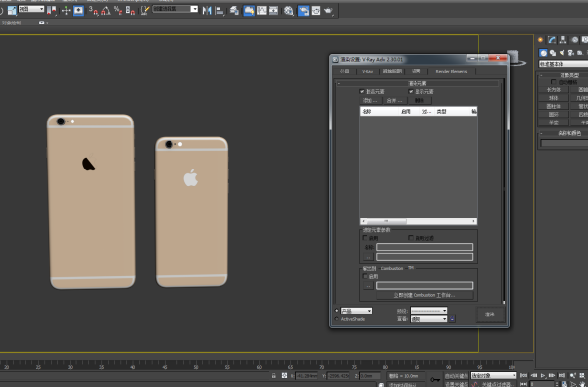Click the Set Keys large key icon
Viewport: 588px width, 387px height.
point(435,379)
